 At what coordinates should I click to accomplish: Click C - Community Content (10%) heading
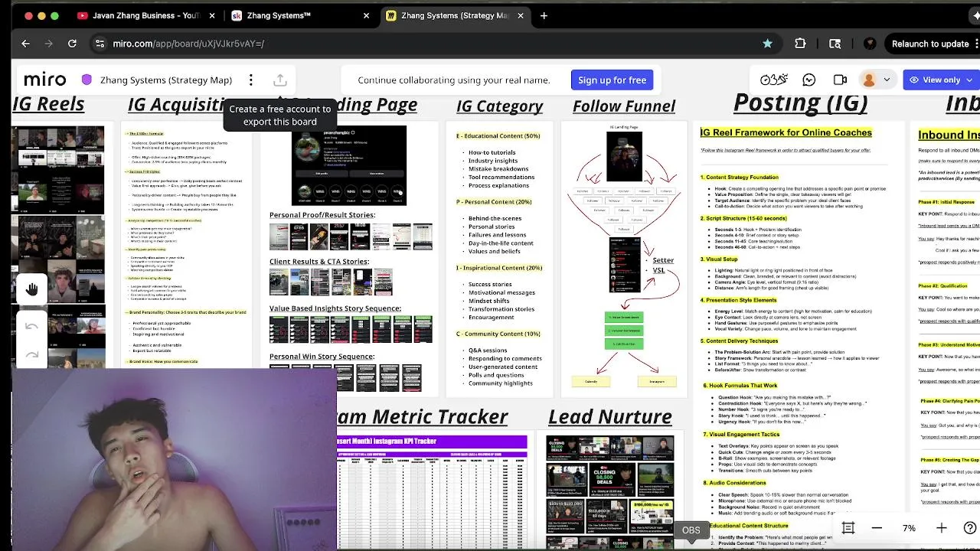tap(498, 334)
